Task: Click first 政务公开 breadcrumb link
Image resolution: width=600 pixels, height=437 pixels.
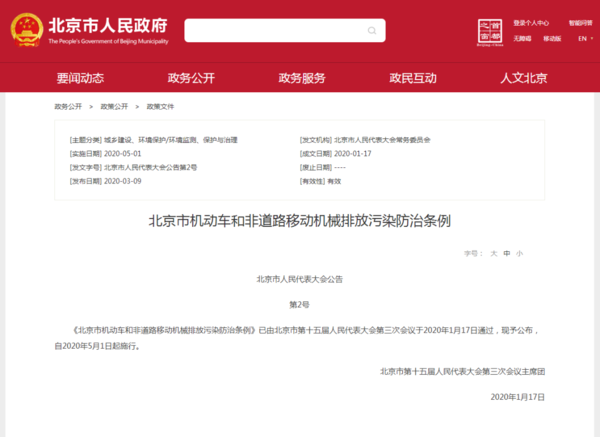Action: click(68, 106)
